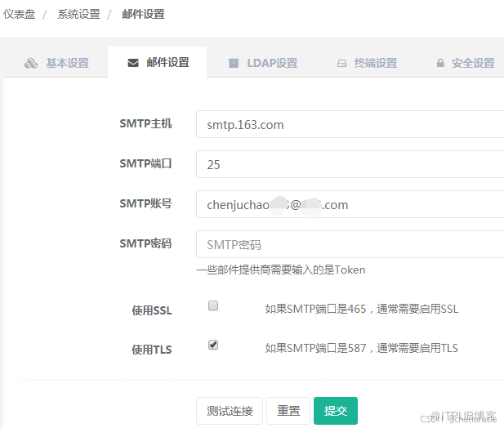Open the 安全设置 tab

click(465, 63)
